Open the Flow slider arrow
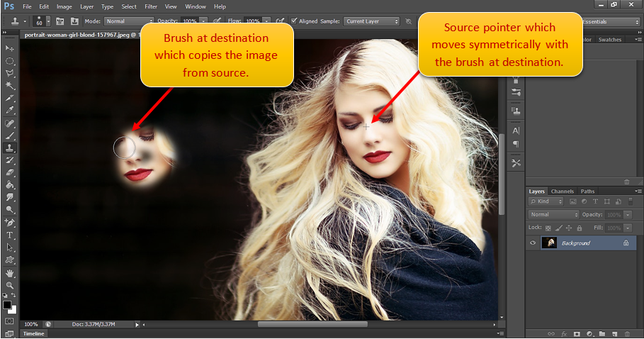Viewport: 644px width, 339px height. tap(266, 21)
